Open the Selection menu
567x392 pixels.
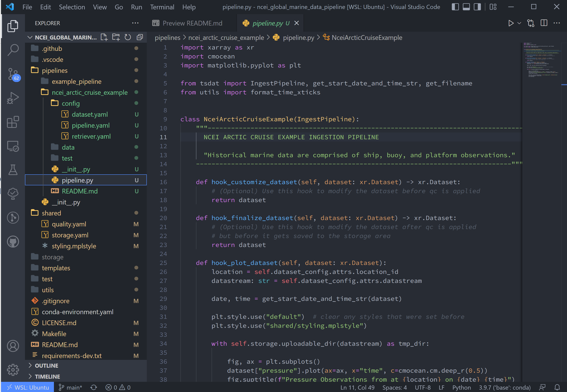[x=72, y=7]
